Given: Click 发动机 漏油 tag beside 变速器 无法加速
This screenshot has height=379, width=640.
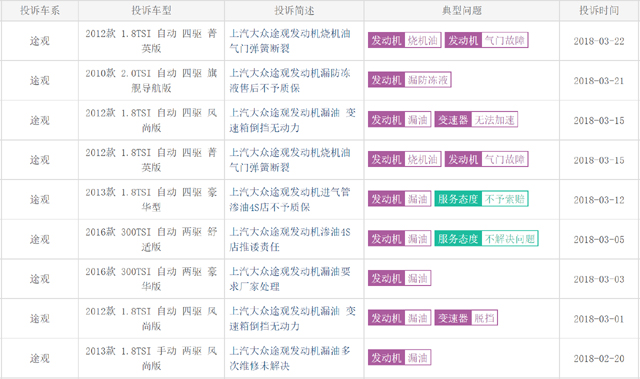Looking at the screenshot, I should (x=399, y=120).
